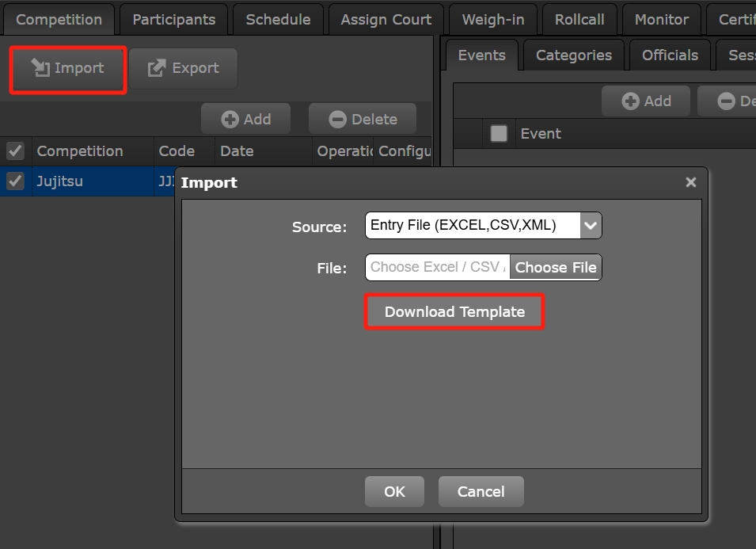Open the Rollcall tab

[x=579, y=19]
